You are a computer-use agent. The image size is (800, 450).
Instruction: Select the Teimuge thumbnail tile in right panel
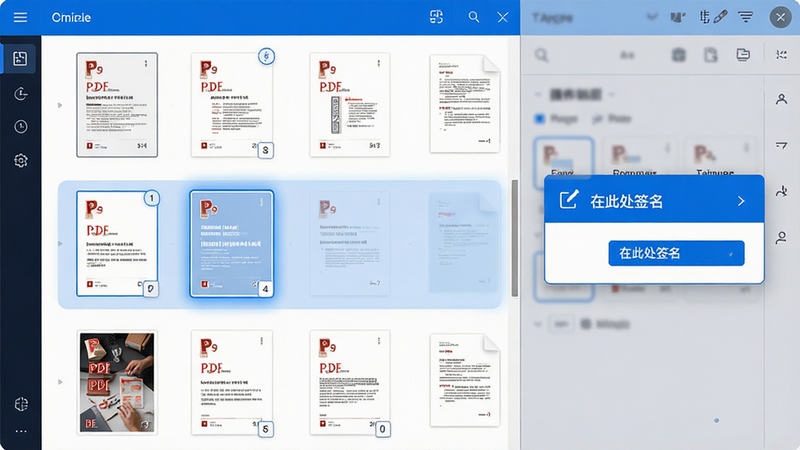(719, 158)
